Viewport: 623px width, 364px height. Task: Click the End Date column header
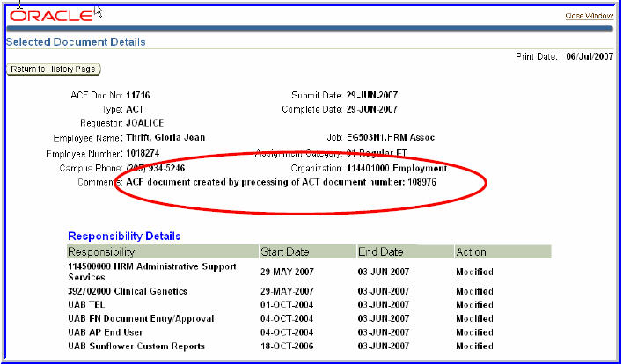pyautogui.click(x=380, y=252)
